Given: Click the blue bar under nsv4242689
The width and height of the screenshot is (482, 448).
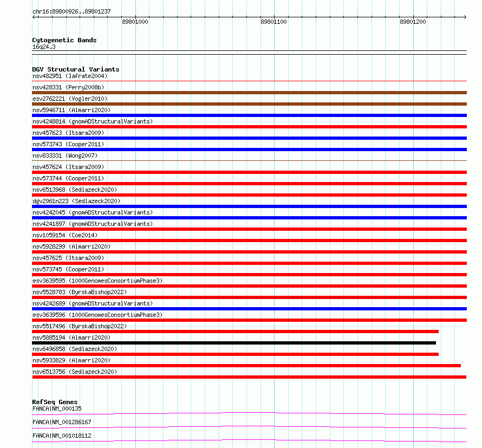Looking at the screenshot, I should [x=249, y=309].
